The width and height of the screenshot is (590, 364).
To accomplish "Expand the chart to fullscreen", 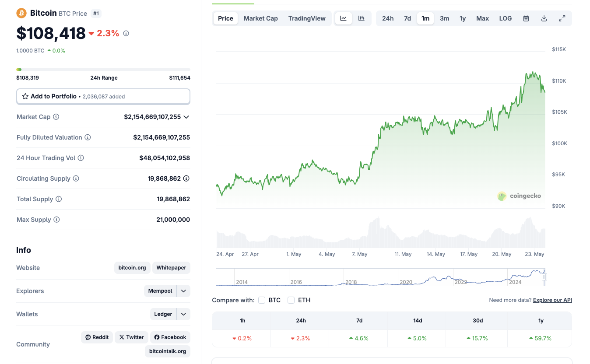I will [562, 18].
